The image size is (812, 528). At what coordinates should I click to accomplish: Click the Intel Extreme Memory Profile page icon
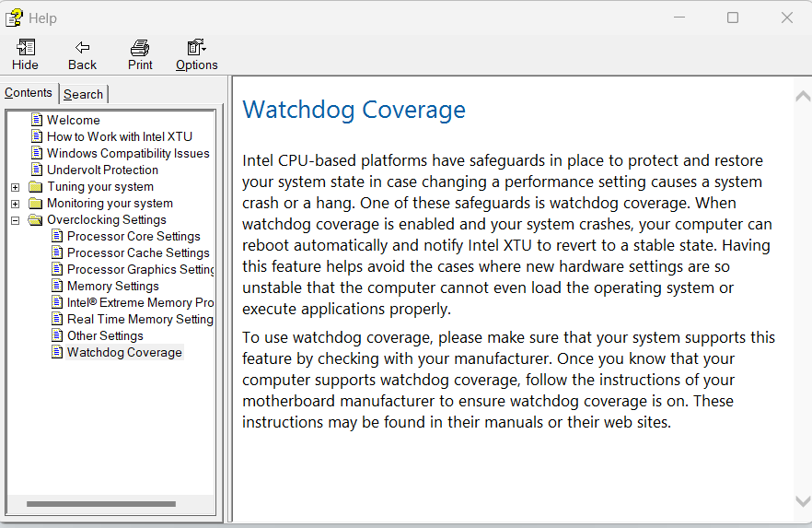tap(57, 302)
